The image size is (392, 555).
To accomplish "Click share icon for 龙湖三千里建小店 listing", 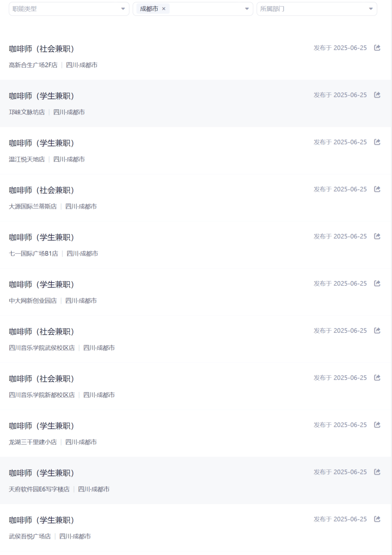I will [377, 425].
